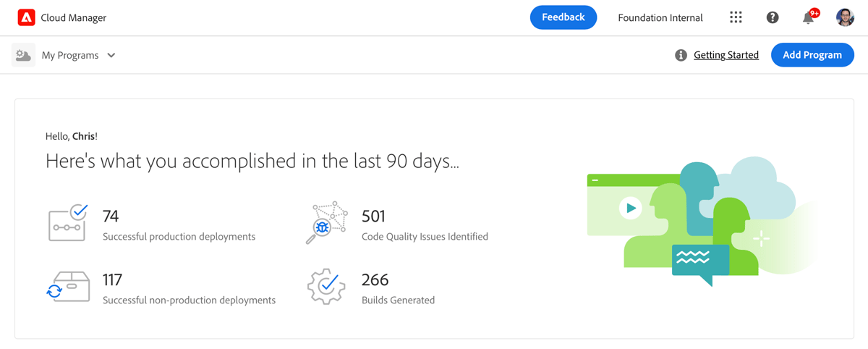The height and width of the screenshot is (349, 868).
Task: Expand the My Programs dropdown chevron
Action: (111, 55)
